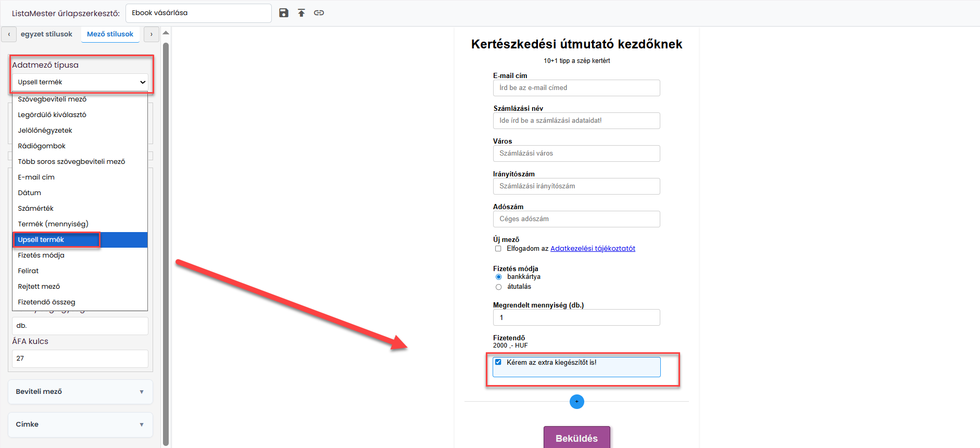
Task: Expand the Beviteli mező section
Action: point(80,392)
